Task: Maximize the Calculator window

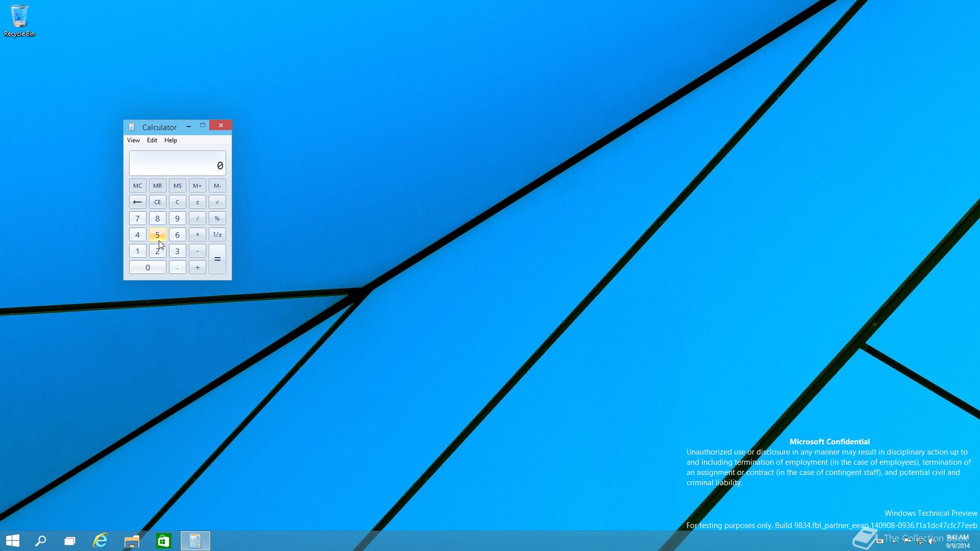Action: (x=203, y=126)
